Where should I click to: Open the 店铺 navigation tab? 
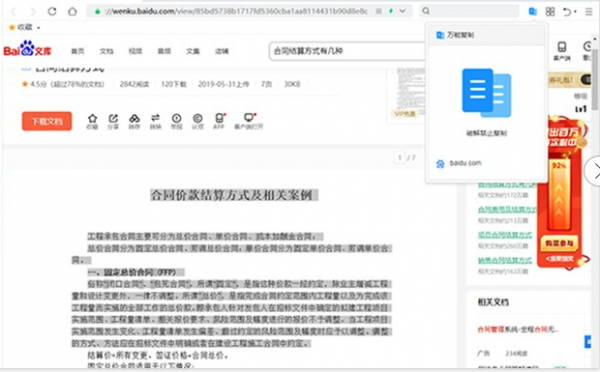[222, 51]
